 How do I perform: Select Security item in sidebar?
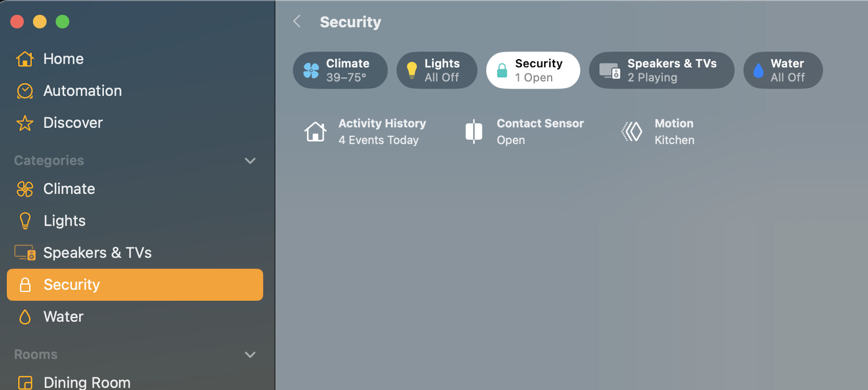pos(135,285)
